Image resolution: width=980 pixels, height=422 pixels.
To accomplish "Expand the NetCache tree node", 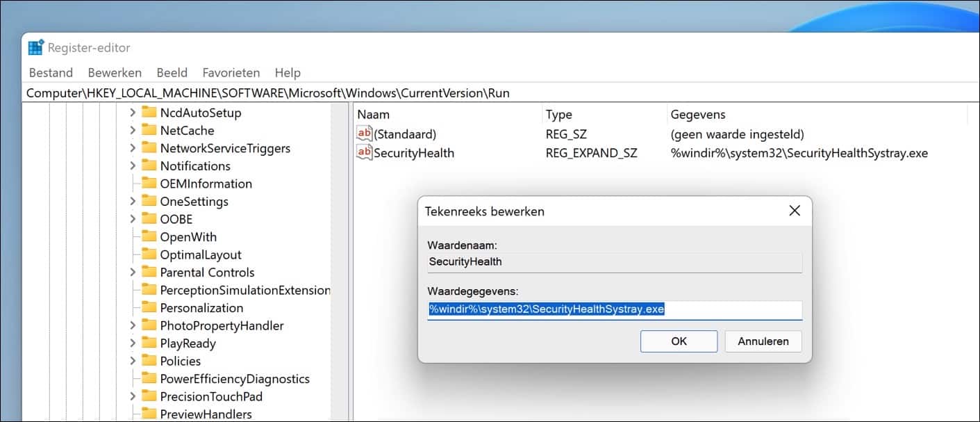I will click(132, 130).
